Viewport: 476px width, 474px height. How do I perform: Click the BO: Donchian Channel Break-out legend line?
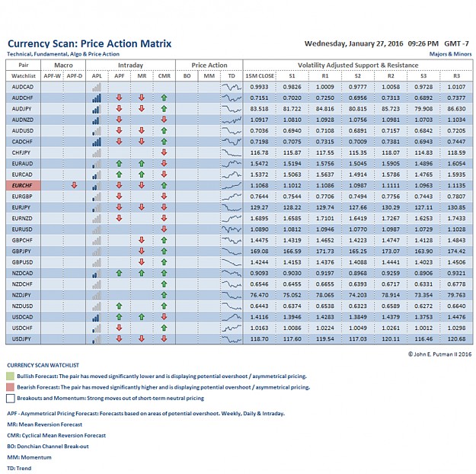[48, 447]
